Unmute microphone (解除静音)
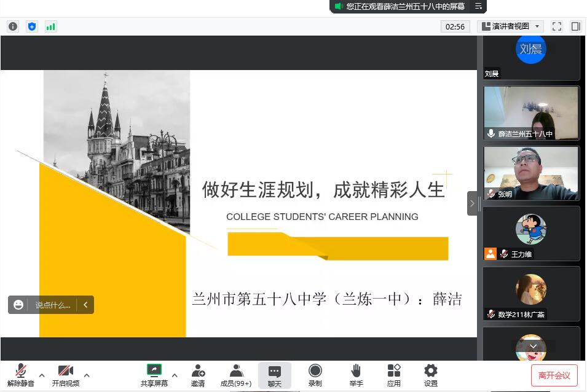The width and height of the screenshot is (587, 392). (x=21, y=375)
